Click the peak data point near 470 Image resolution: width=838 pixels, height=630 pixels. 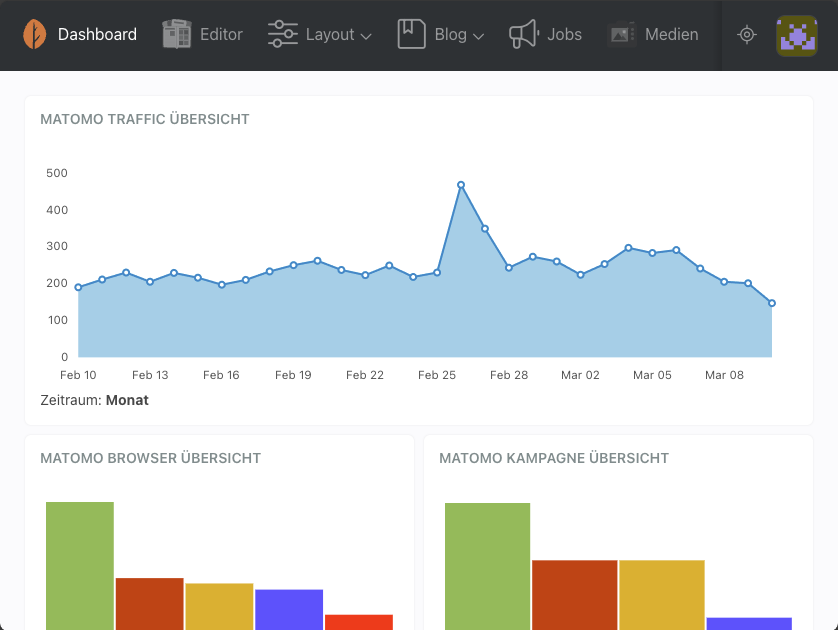coord(461,185)
